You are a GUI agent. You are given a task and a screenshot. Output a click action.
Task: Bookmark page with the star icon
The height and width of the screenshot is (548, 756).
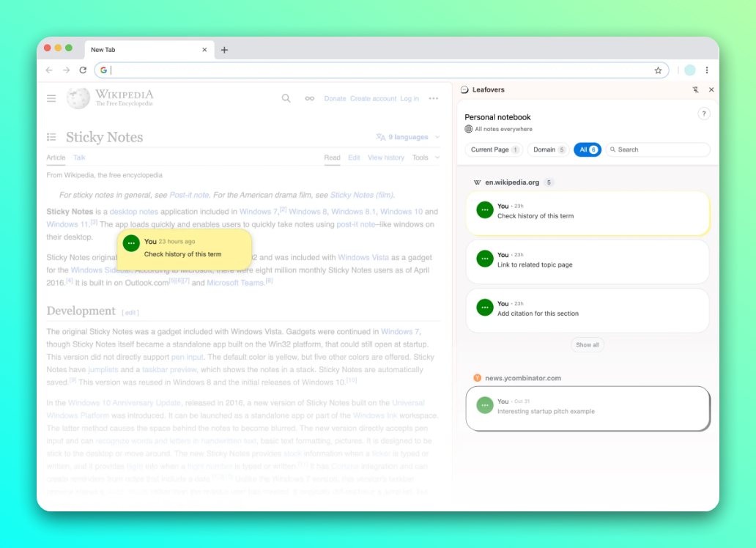point(658,70)
